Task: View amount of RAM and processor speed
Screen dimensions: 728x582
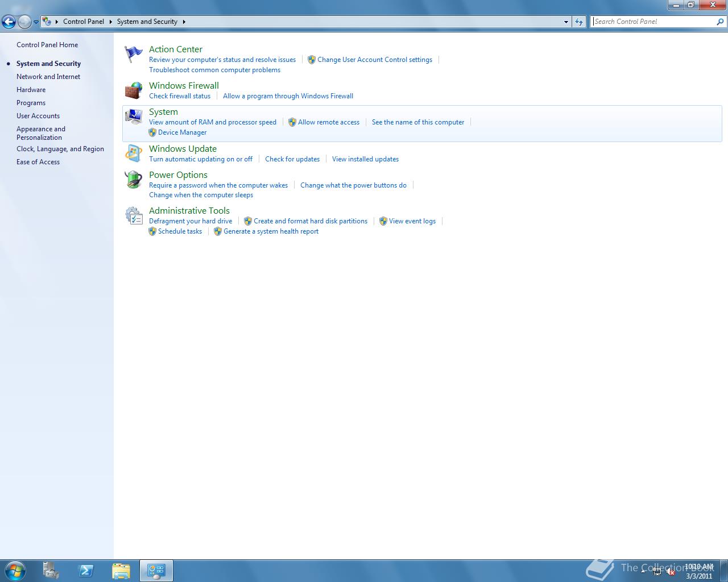Action: point(213,122)
